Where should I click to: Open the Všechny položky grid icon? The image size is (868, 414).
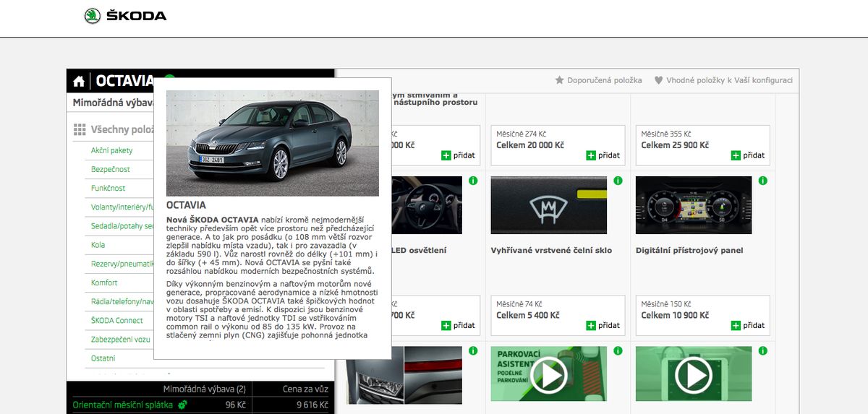tap(80, 130)
